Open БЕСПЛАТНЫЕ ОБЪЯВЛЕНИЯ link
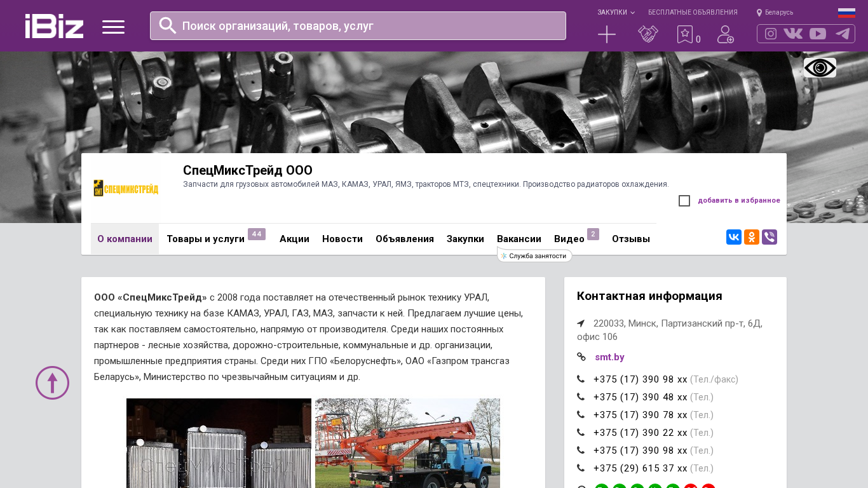The width and height of the screenshot is (868, 488). click(693, 13)
